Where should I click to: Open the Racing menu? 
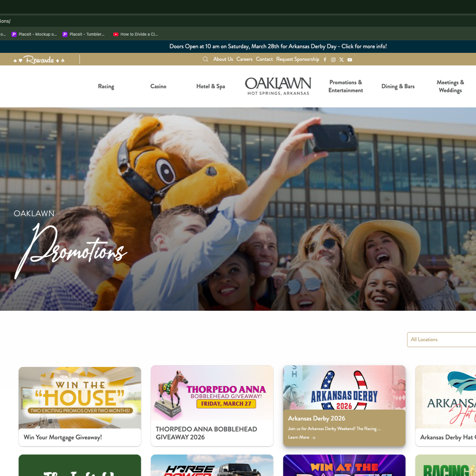[106, 86]
